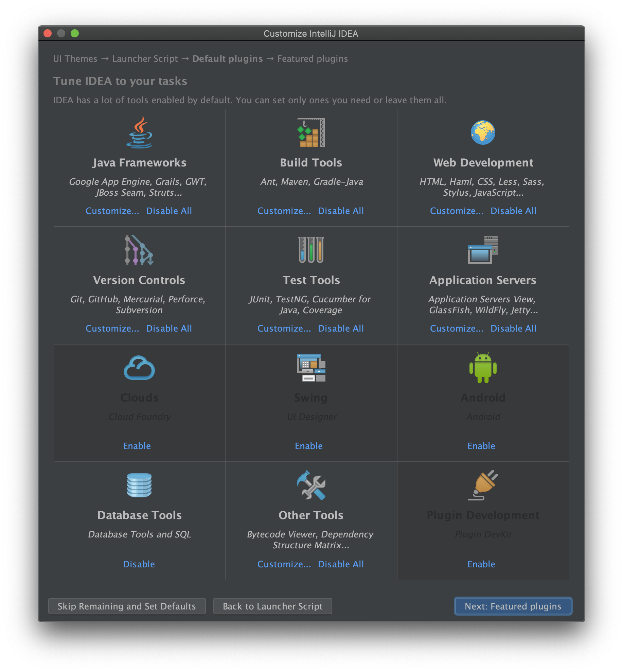
Task: Click the Clouds cloud icon
Action: [x=139, y=368]
